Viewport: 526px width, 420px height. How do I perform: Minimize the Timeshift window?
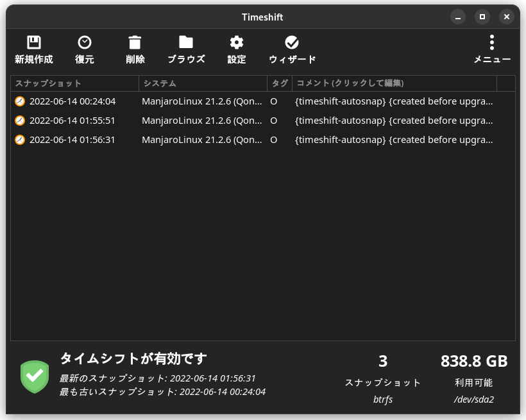(x=458, y=17)
